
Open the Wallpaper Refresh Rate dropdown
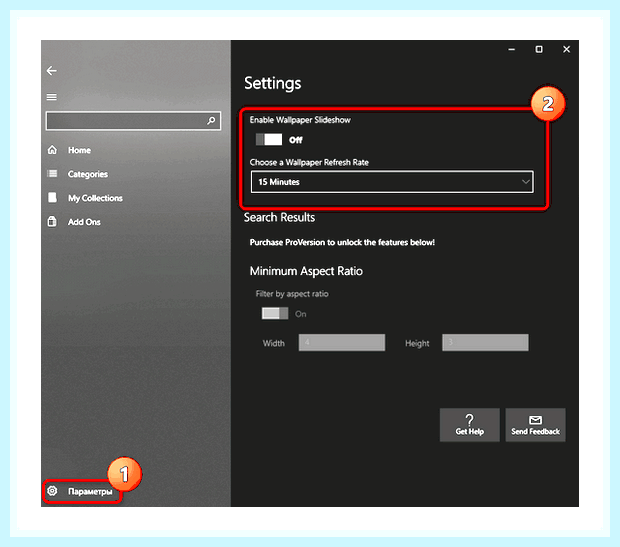click(x=392, y=182)
